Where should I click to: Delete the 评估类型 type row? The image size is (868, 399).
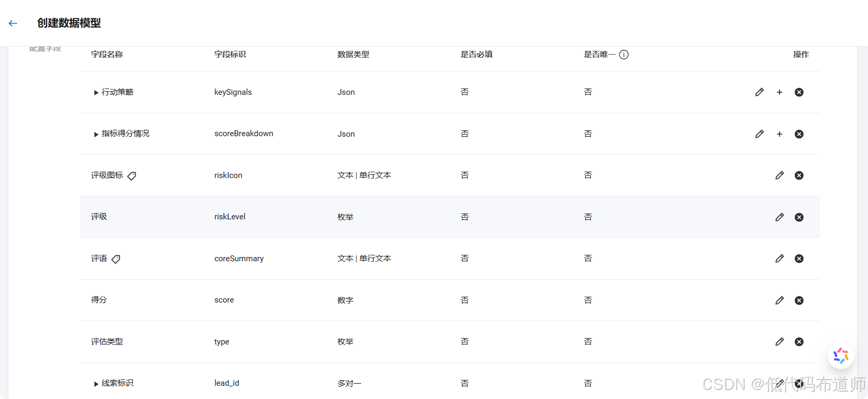point(799,342)
